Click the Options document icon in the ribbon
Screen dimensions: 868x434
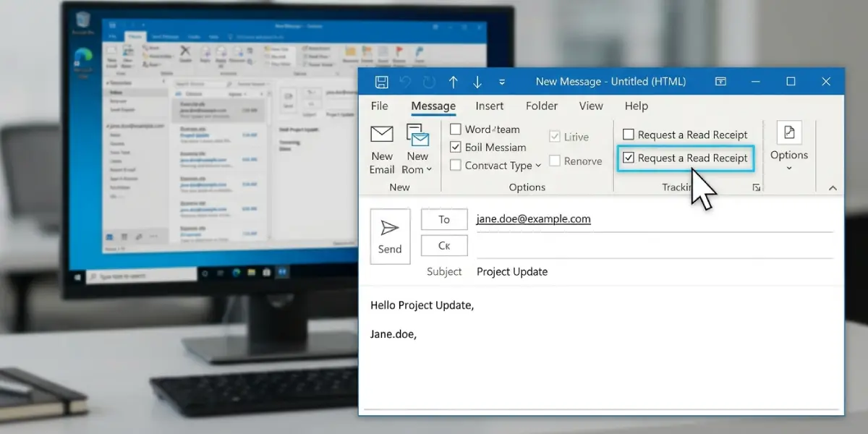point(788,132)
